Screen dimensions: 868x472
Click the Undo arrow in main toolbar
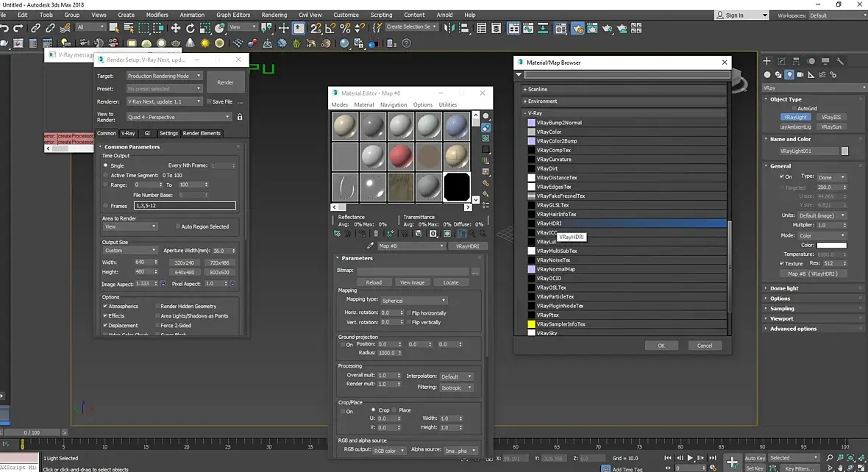(6, 27)
